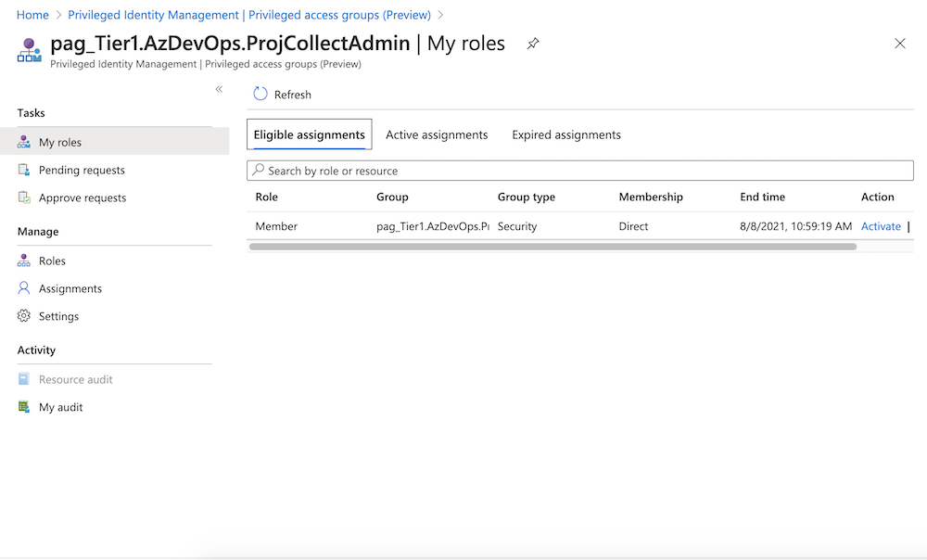The height and width of the screenshot is (560, 927).
Task: Activate the Member role assignment
Action: 881,226
